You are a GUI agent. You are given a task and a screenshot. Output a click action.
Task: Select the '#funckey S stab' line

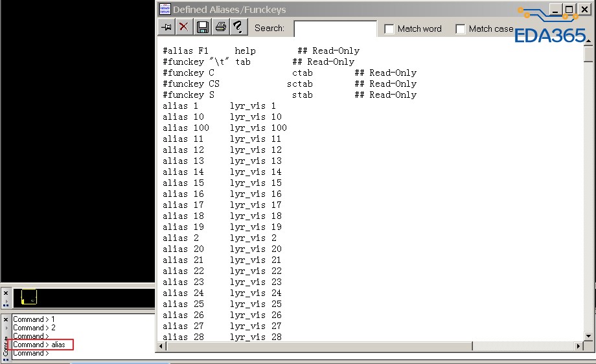(x=290, y=95)
